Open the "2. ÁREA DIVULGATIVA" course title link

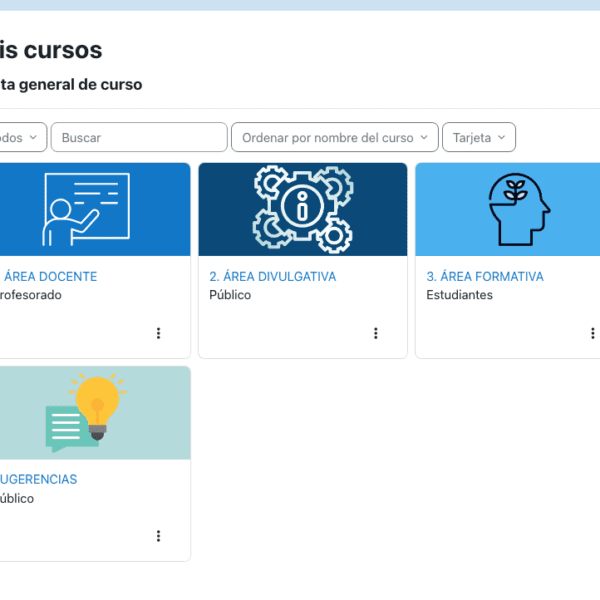[272, 276]
